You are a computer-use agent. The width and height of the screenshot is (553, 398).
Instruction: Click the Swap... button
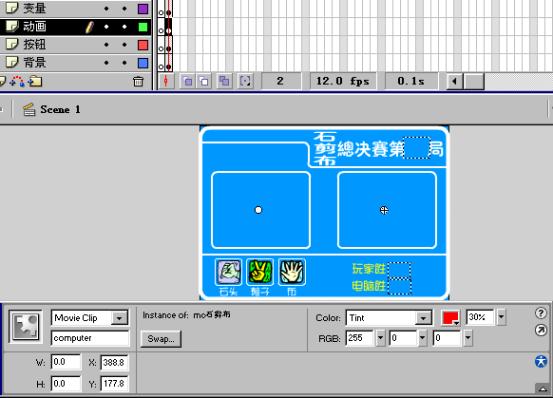161,339
